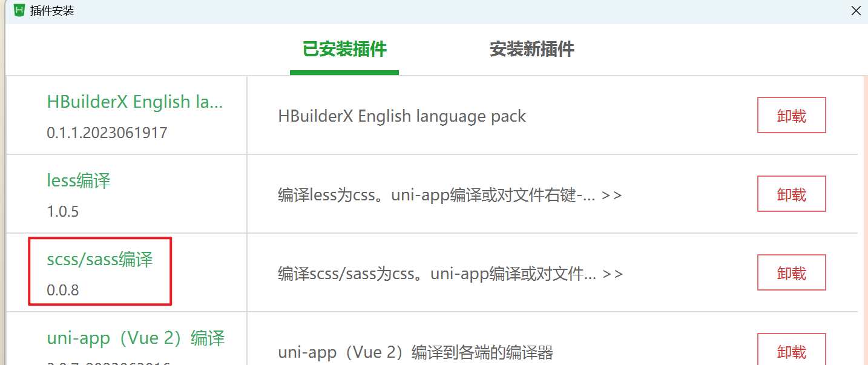Viewport: 868px width, 365px height.
Task: Click the 1.0.5 version under less编译
Action: click(63, 212)
